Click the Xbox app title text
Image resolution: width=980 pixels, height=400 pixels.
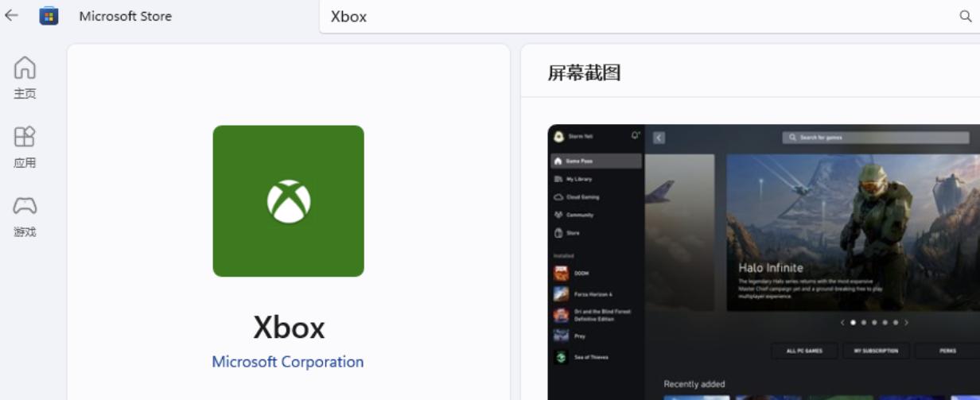coord(289,328)
